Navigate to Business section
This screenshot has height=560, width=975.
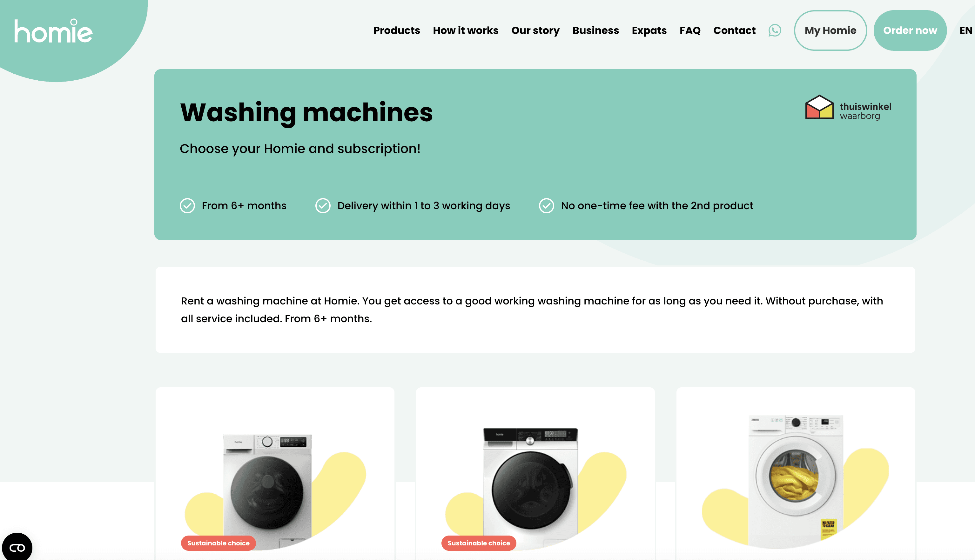click(595, 30)
